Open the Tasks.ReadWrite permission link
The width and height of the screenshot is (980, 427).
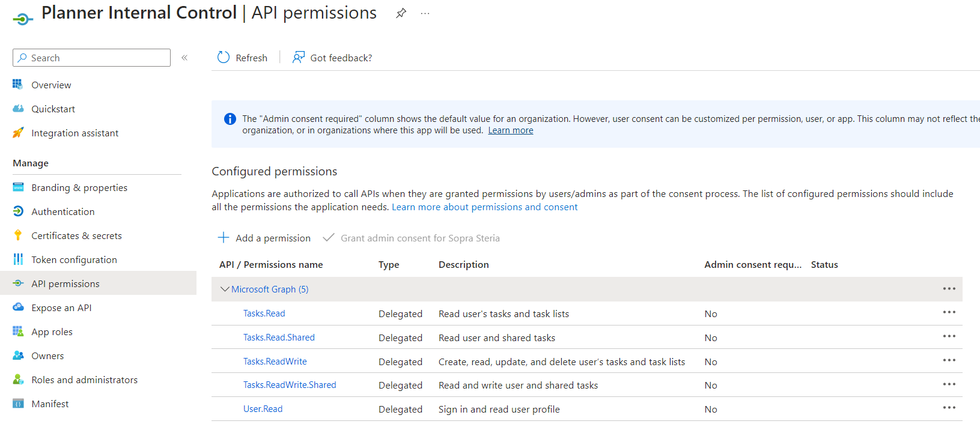(275, 361)
